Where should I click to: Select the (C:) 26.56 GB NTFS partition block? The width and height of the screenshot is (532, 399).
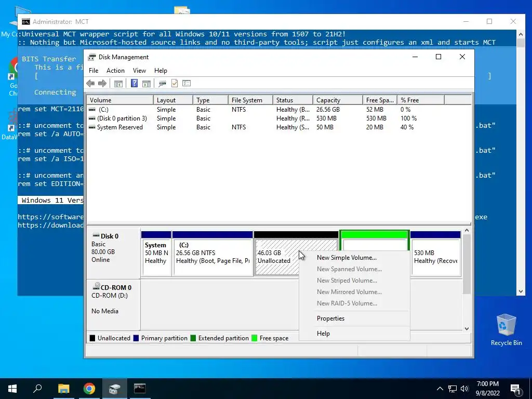pos(212,254)
